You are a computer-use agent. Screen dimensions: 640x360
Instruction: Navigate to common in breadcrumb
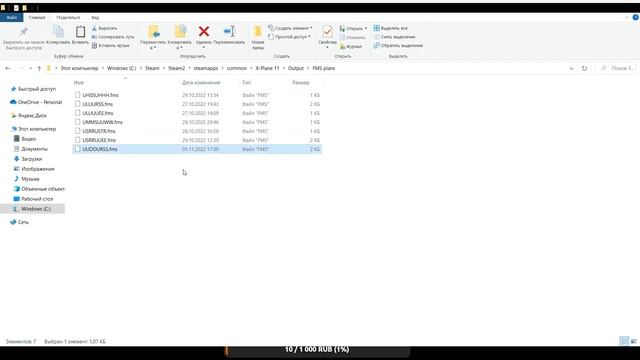[237, 68]
